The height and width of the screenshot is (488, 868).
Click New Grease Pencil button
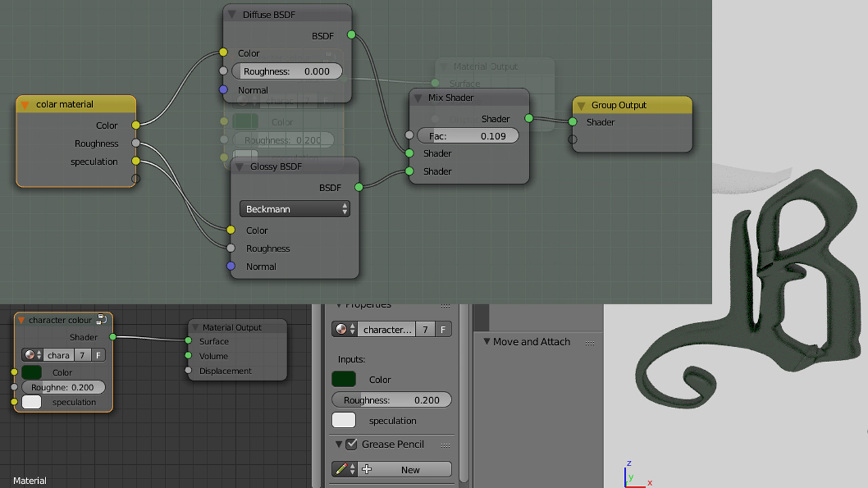[x=405, y=469]
